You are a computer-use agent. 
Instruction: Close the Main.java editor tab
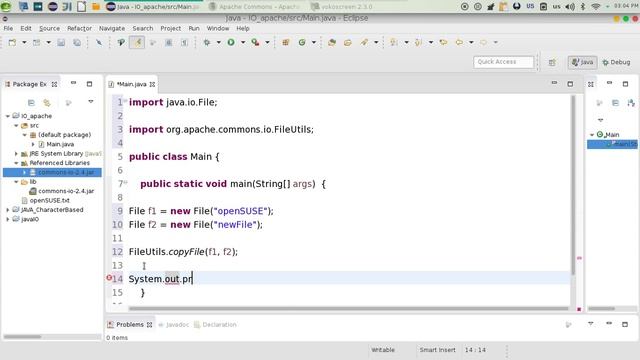pos(152,84)
